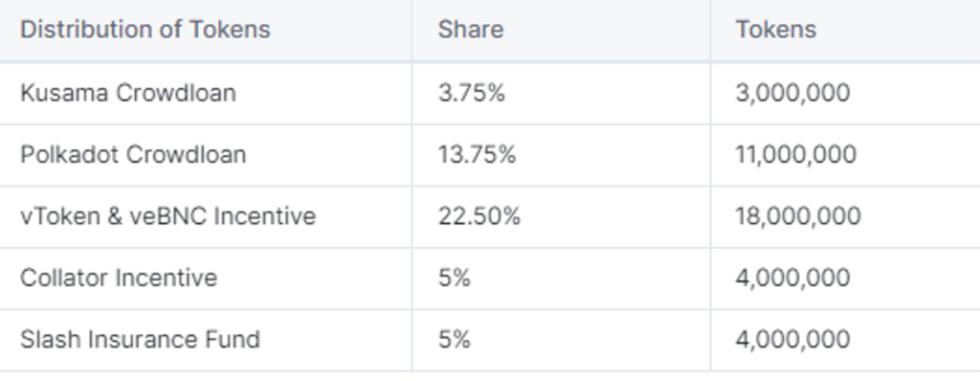Click the 5% share for Collator Incentive
Screen dimensions: 980x381
point(454,278)
